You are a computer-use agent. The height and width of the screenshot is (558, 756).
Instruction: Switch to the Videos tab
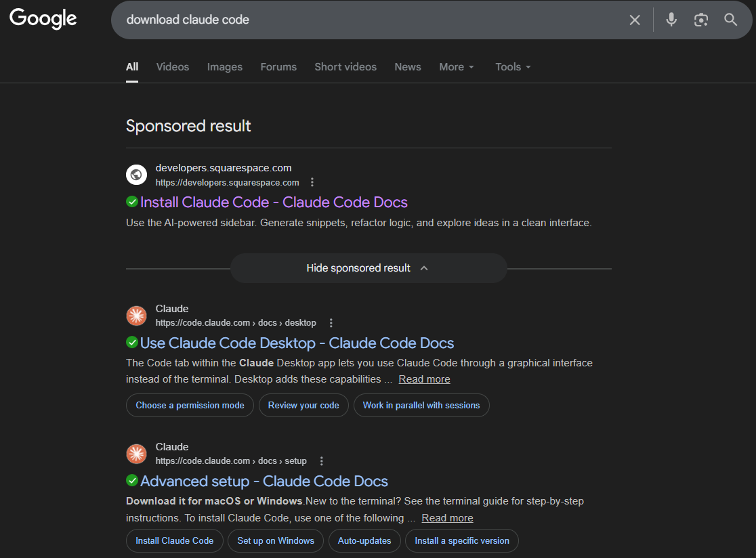(x=172, y=66)
